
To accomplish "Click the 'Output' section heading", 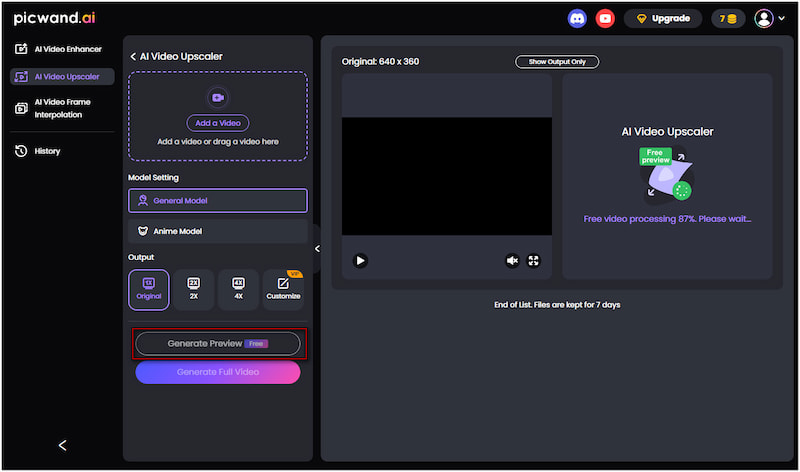I will [141, 257].
